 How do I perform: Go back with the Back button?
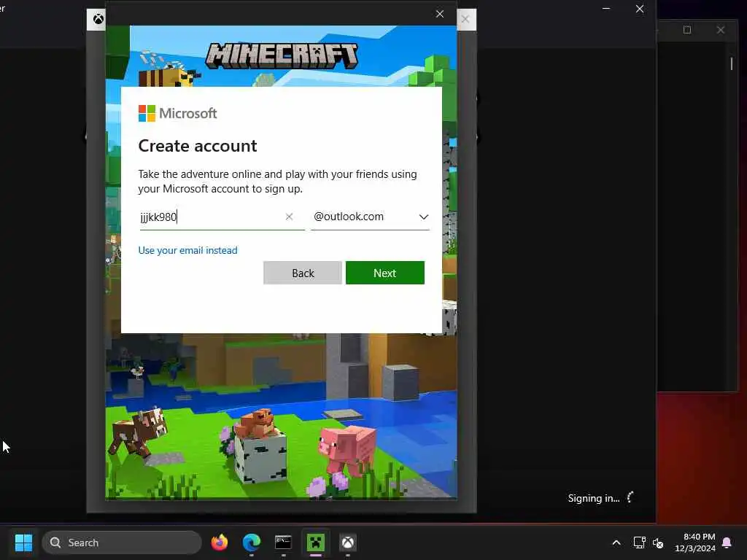click(303, 273)
